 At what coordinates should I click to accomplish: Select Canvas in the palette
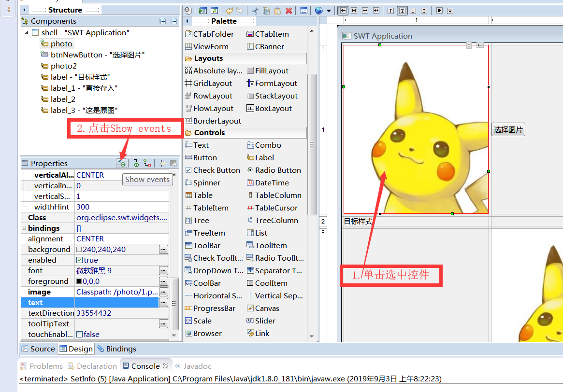pyautogui.click(x=263, y=308)
